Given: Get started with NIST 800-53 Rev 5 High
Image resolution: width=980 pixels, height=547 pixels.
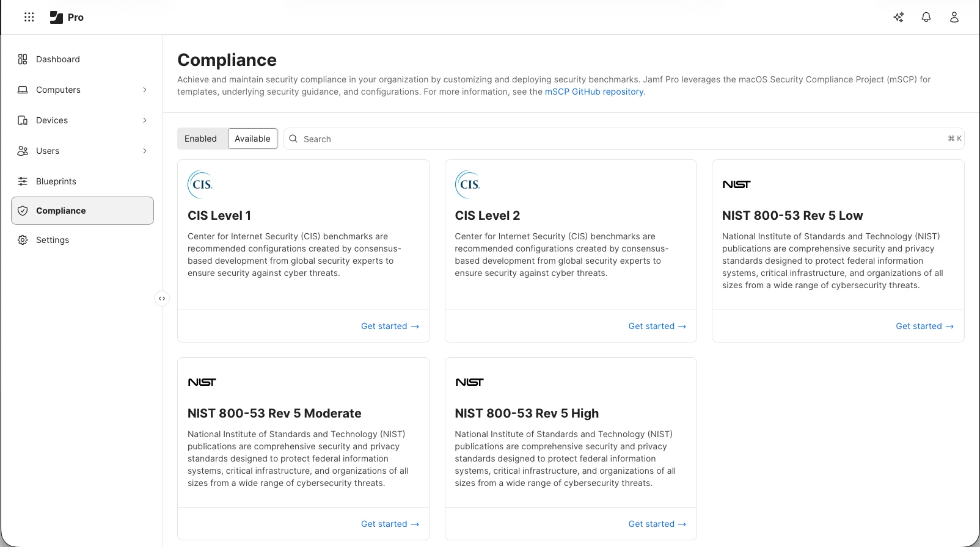Looking at the screenshot, I should [x=657, y=524].
